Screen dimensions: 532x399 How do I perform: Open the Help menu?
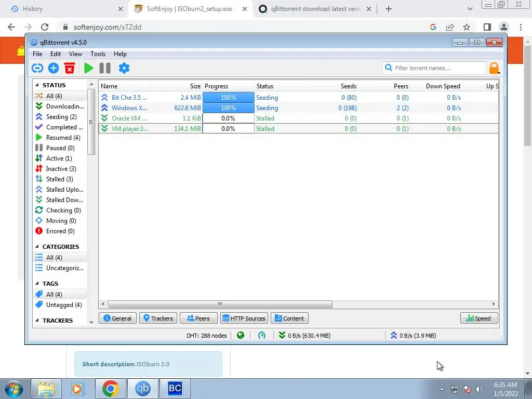120,54
